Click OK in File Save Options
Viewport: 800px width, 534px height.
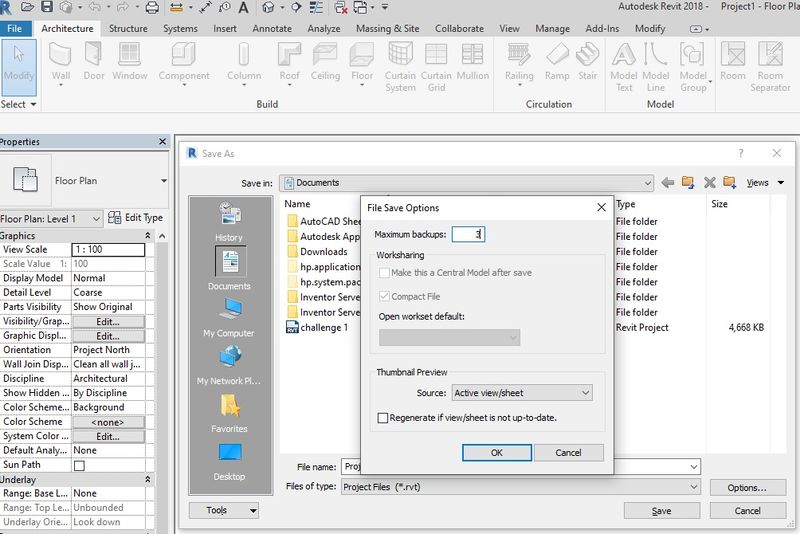[x=496, y=452]
